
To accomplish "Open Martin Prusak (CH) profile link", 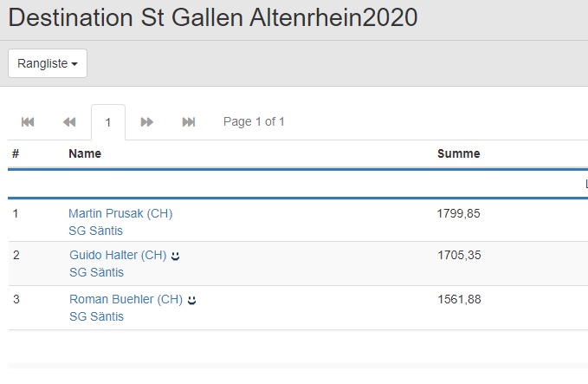I will [120, 213].
